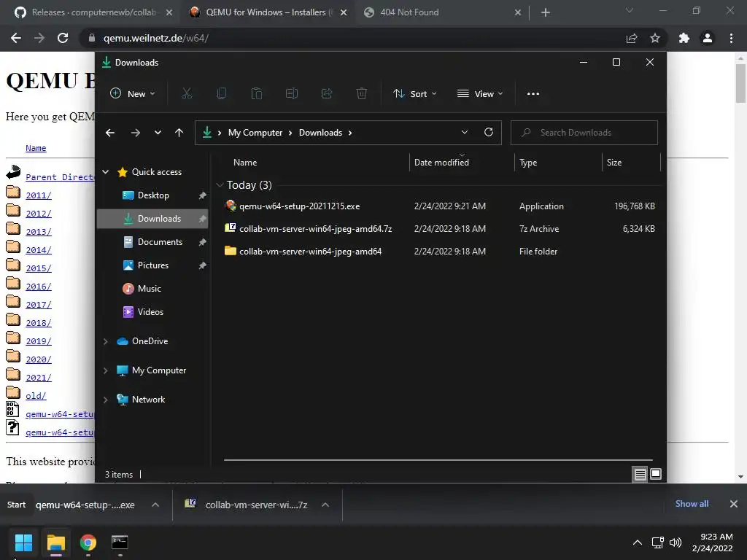Open the terminal app on the taskbar
Screen dimensions: 747x560
(x=120, y=542)
